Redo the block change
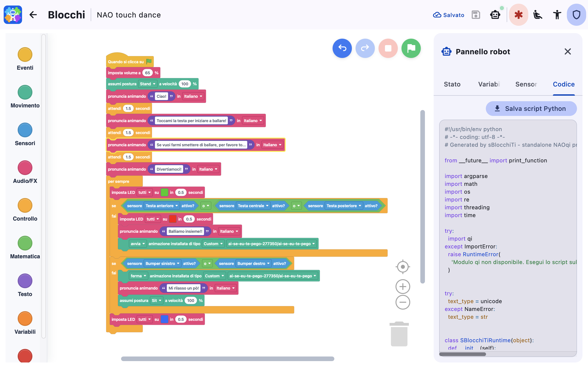 point(365,48)
